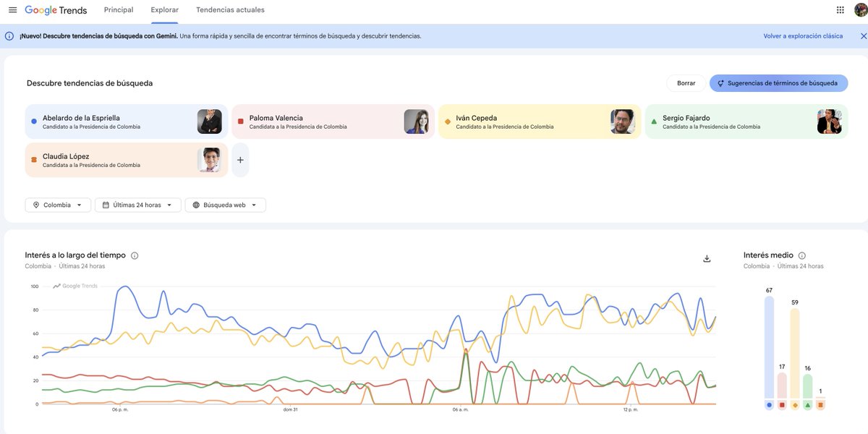This screenshot has width=868, height=434.
Task: Click the Interés medio heading
Action: (x=768, y=255)
